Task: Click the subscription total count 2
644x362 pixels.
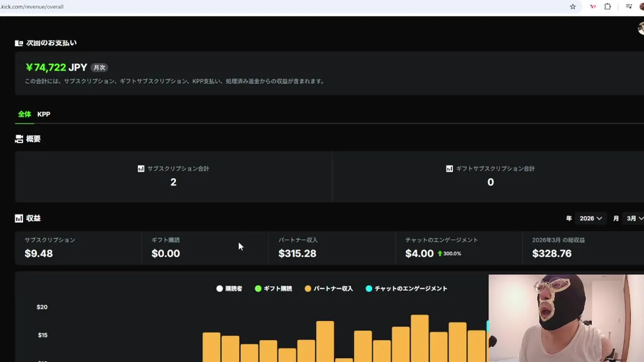Action: pos(174,182)
